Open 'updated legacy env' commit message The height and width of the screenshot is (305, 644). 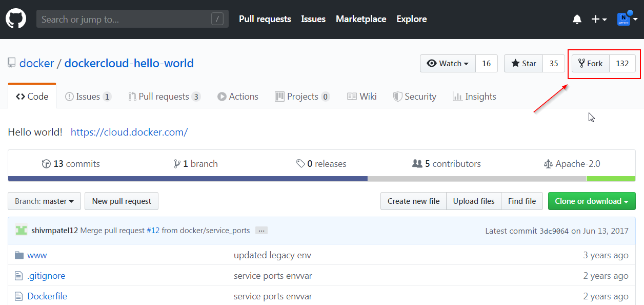272,255
